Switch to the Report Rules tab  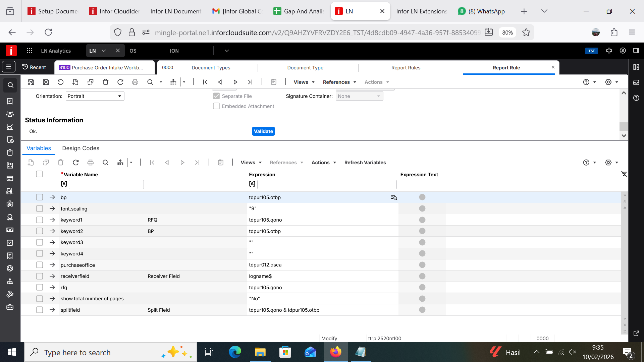[406, 68]
